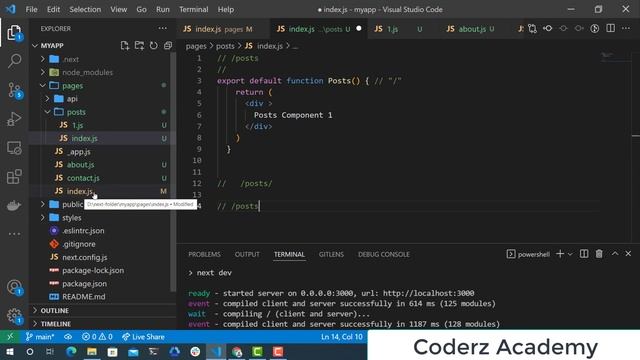Switch to the OUTPUT panel tab
640x360 pixels.
tap(247, 254)
